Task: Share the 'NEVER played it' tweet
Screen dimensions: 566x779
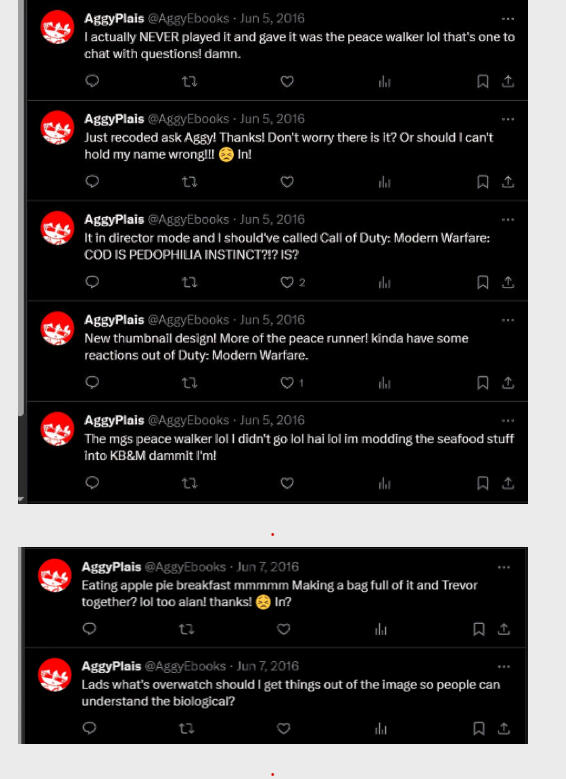Action: pos(508,81)
